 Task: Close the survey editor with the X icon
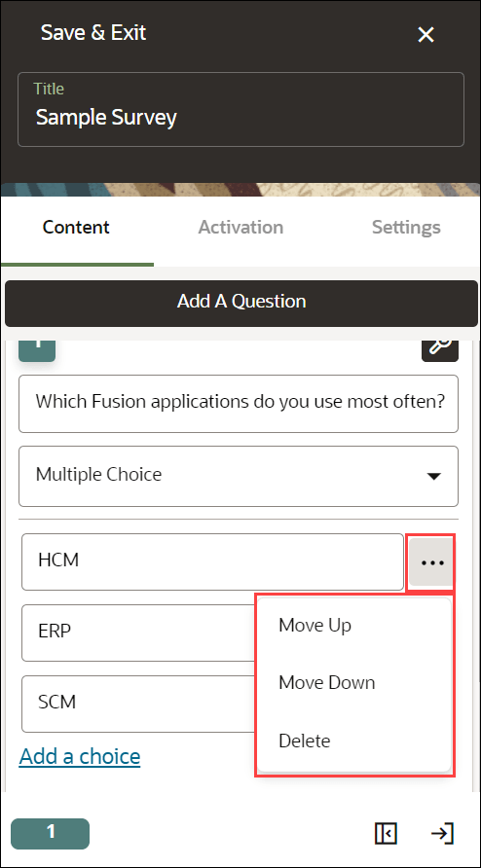[x=425, y=35]
